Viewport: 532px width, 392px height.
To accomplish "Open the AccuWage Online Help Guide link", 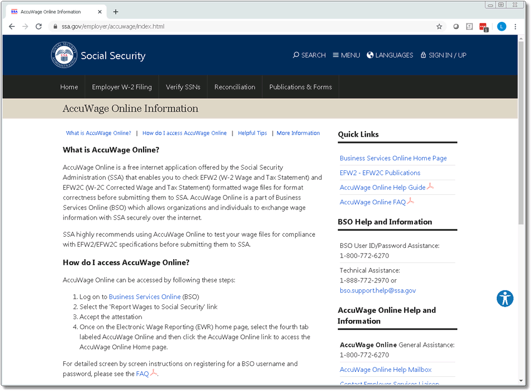I will coord(382,187).
